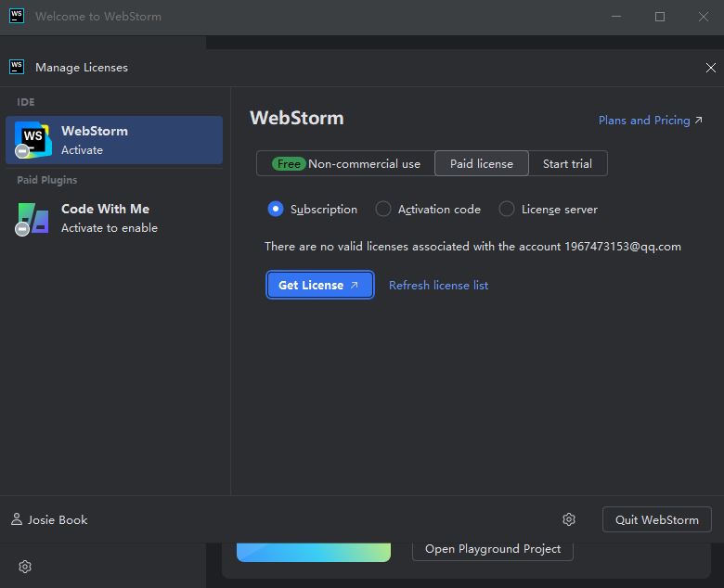Switch to the Paid license tab
This screenshot has width=724, height=588.
pyautogui.click(x=482, y=164)
